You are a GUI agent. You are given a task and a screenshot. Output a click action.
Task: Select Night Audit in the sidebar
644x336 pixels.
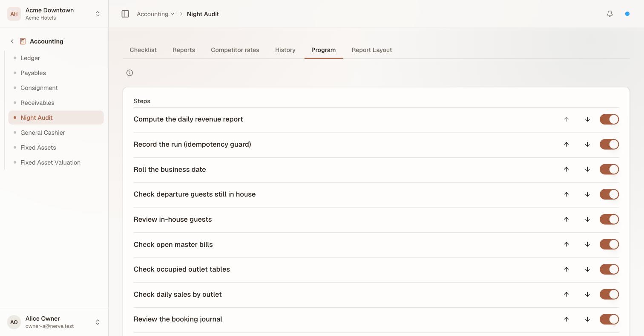[x=56, y=118]
